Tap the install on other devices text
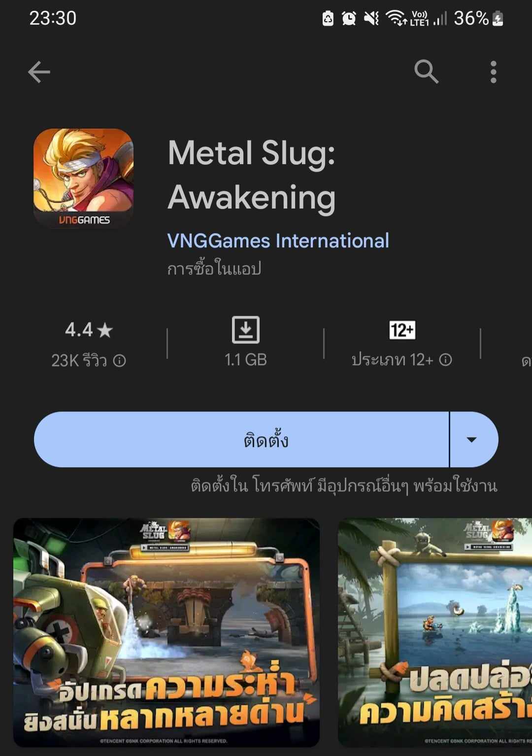 [x=344, y=486]
